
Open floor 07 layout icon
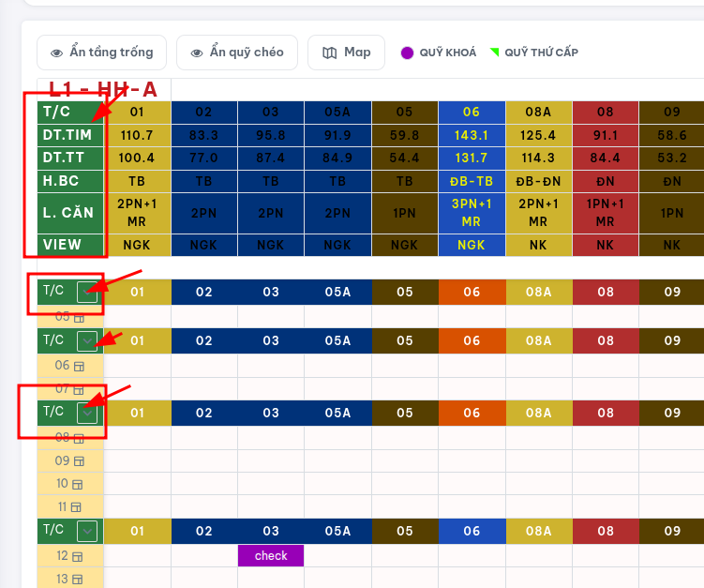79,390
